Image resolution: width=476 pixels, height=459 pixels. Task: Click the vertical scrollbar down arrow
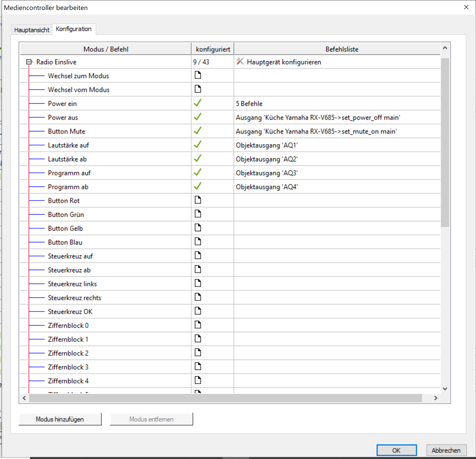click(x=445, y=389)
